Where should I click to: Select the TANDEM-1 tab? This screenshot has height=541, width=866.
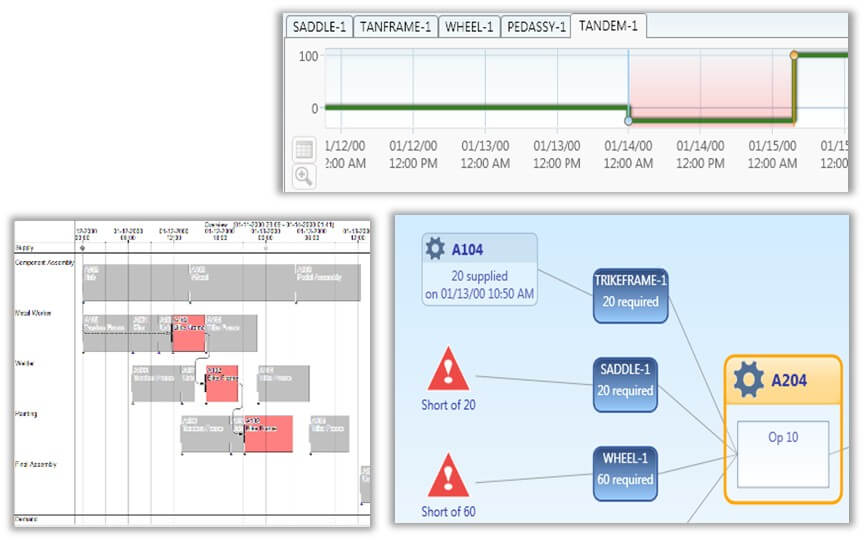(x=608, y=27)
